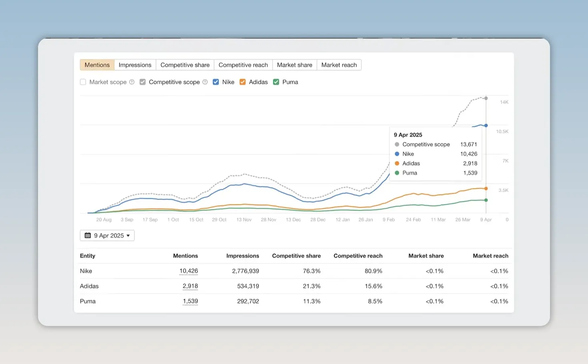This screenshot has height=364, width=588.
Task: Open Puma mentions count 1,539
Action: 190,301
